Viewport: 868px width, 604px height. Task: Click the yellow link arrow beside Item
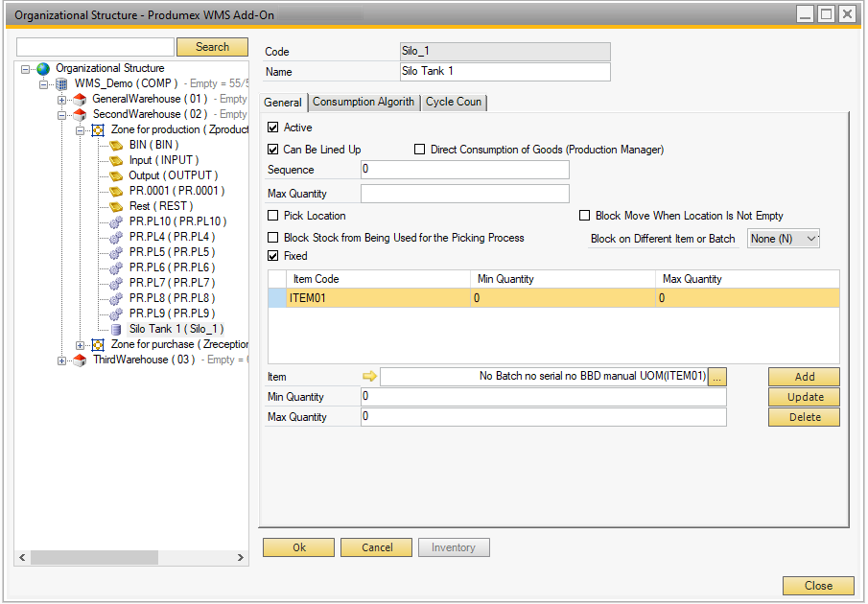click(x=369, y=377)
